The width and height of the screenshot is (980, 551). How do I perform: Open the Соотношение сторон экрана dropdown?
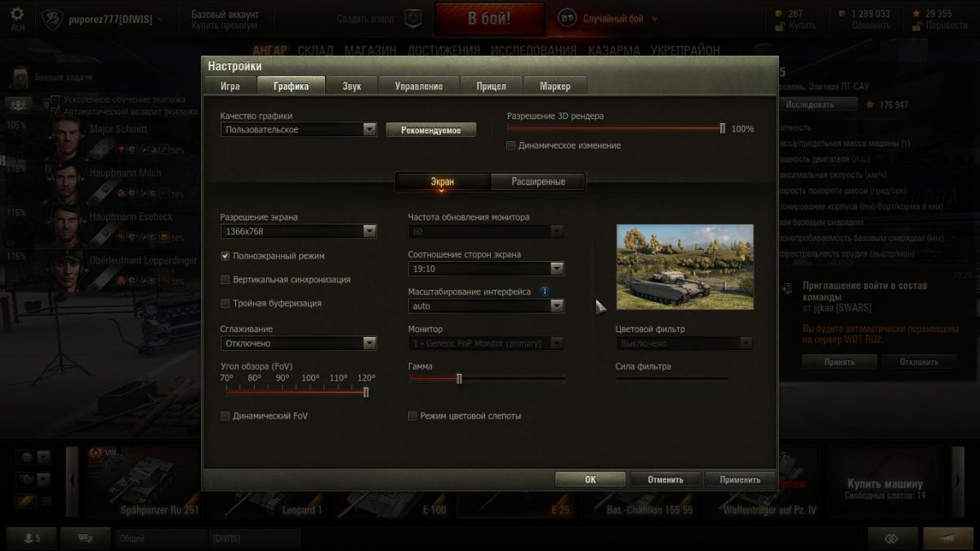pos(486,268)
